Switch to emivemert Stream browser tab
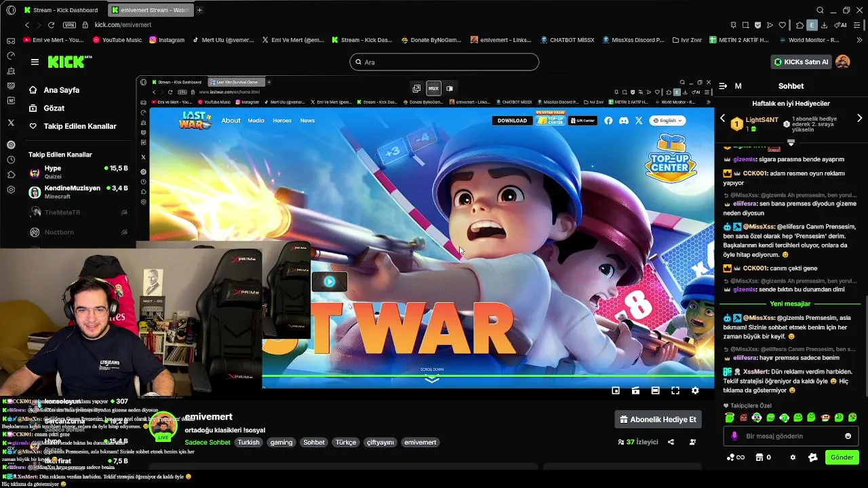The image size is (868, 488). [150, 10]
